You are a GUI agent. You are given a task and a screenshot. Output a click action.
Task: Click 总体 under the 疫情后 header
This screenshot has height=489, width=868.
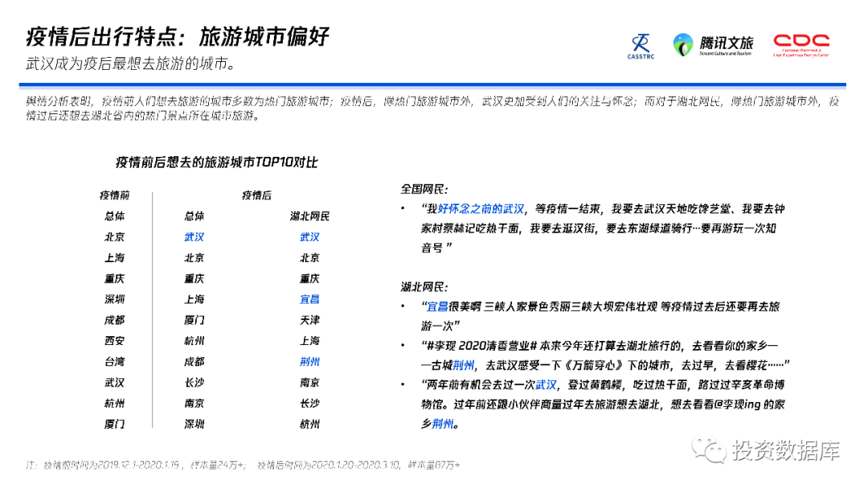(x=194, y=216)
